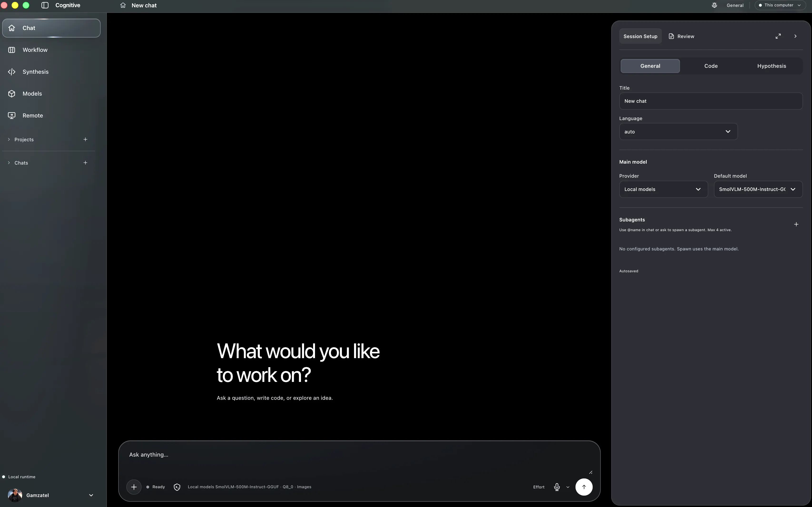
Task: Click General in the title bar
Action: pyautogui.click(x=735, y=5)
